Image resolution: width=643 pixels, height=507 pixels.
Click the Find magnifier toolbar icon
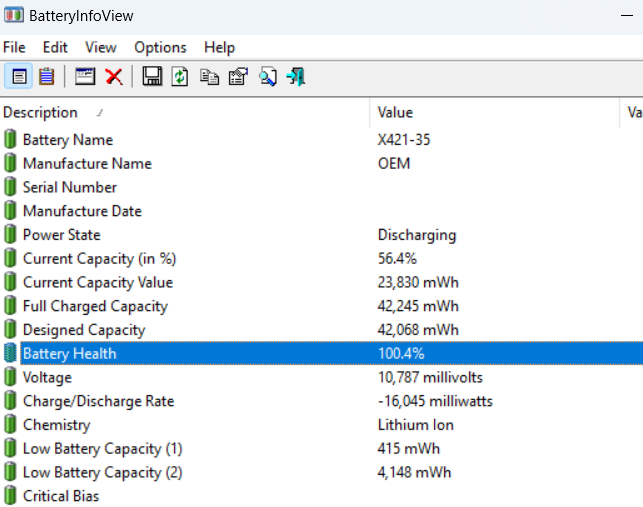(268, 77)
